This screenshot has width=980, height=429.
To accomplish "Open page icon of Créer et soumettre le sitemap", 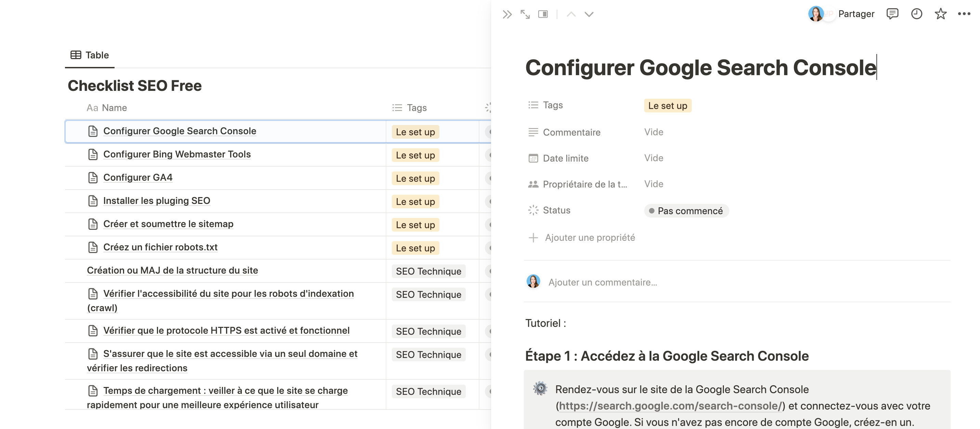I will [93, 224].
